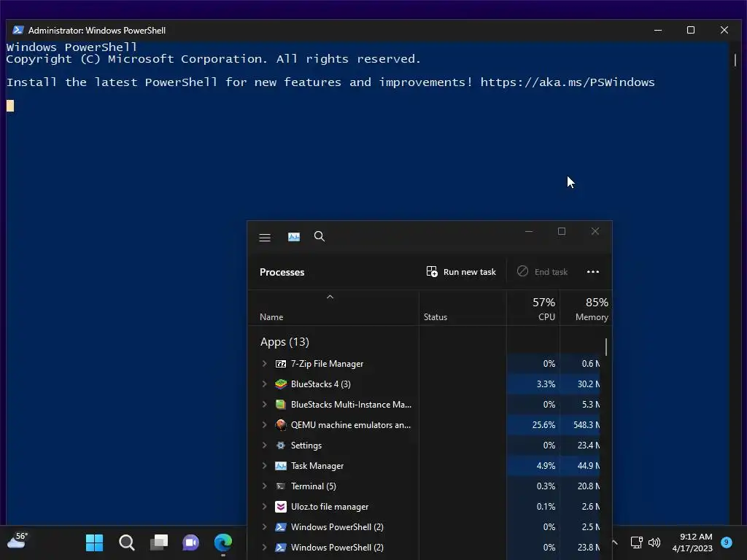
Task: Click the Terminal app icon in list
Action: coord(281,486)
